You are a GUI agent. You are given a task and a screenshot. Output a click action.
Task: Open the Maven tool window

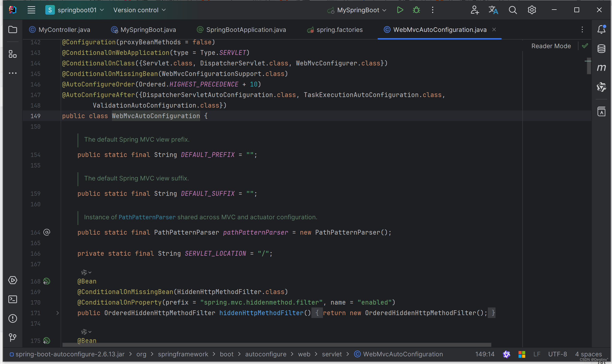point(601,68)
